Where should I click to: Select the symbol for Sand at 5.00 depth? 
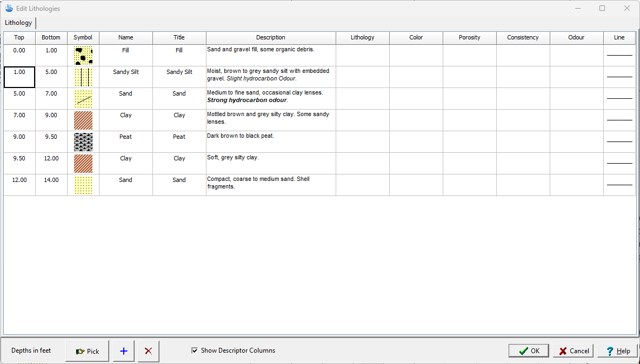coord(83,99)
